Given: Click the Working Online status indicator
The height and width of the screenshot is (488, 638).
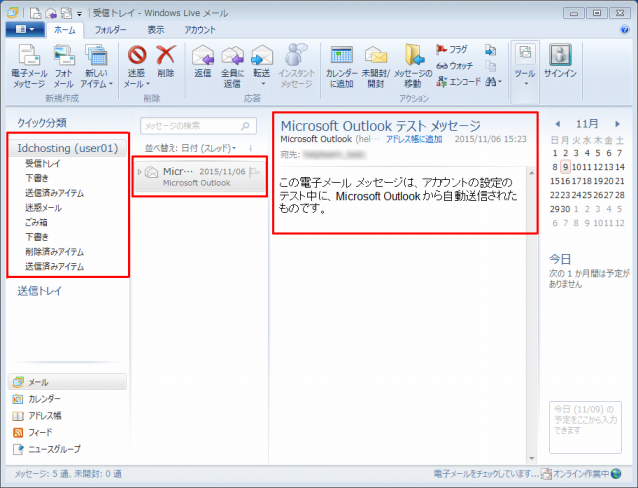Looking at the screenshot, I should coord(582,474).
